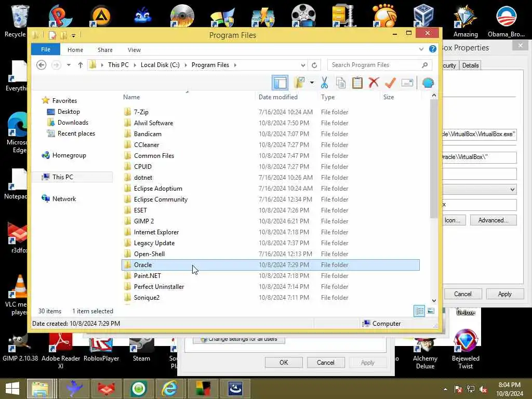Click the Cut scissors icon
The height and width of the screenshot is (399, 532).
click(324, 83)
